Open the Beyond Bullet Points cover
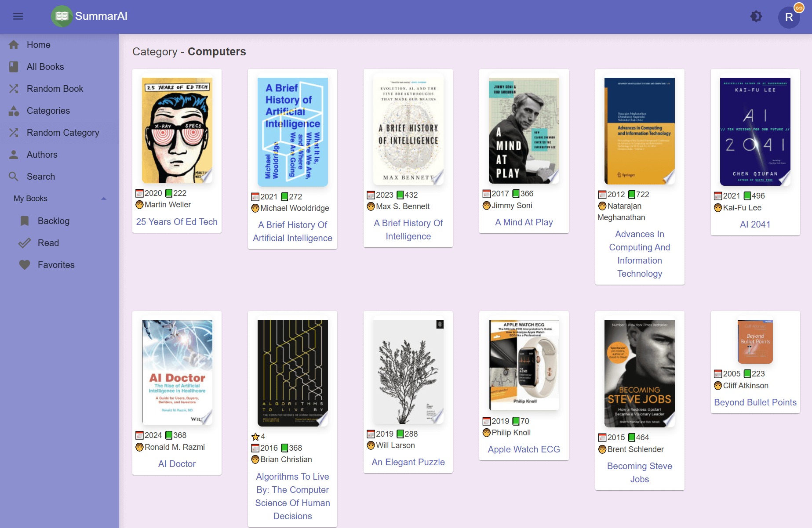The height and width of the screenshot is (528, 812). [x=755, y=342]
